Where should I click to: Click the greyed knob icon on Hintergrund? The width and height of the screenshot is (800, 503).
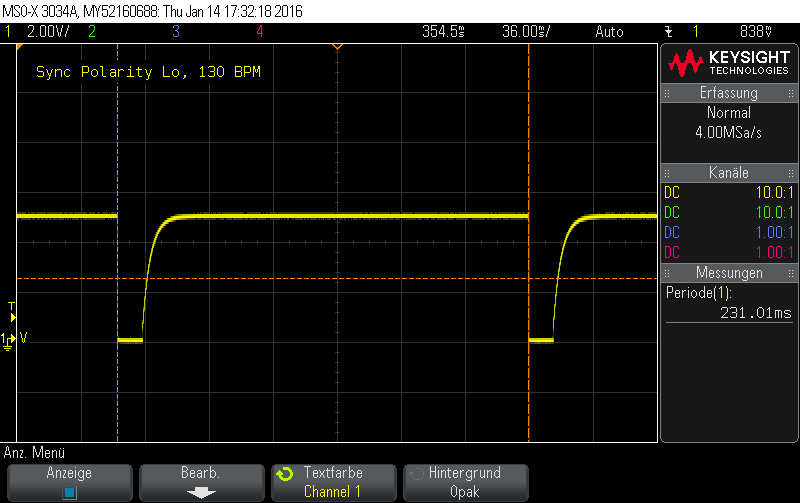tap(416, 474)
